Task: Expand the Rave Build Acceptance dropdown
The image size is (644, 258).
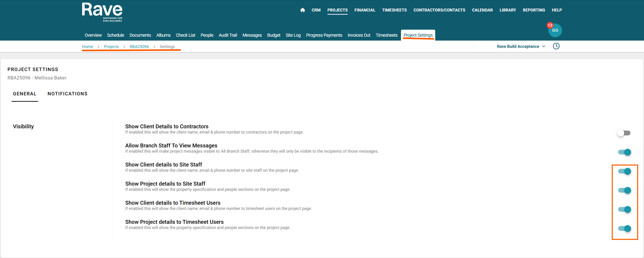Action: point(521,47)
